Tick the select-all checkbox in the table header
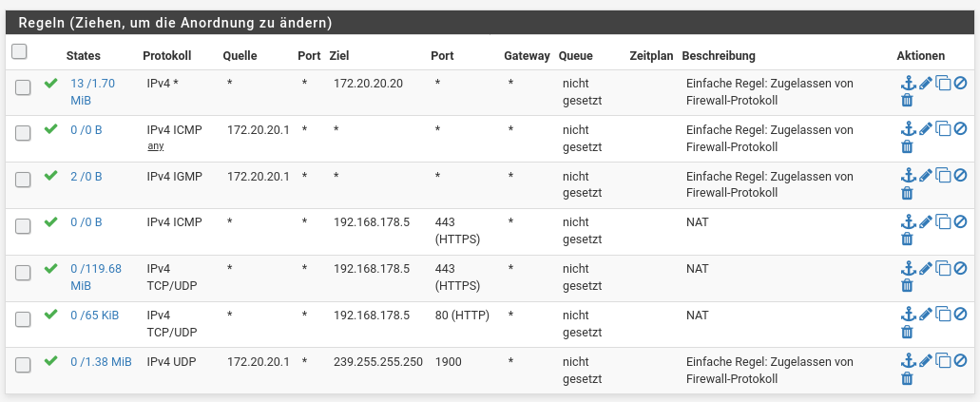Viewport: 980px width, 402px height. 19,51
